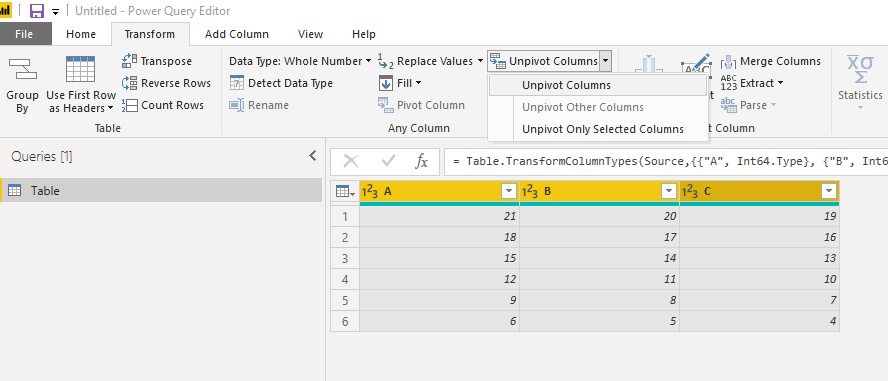
Task: Click Detect Data Type icon
Action: (x=237, y=83)
